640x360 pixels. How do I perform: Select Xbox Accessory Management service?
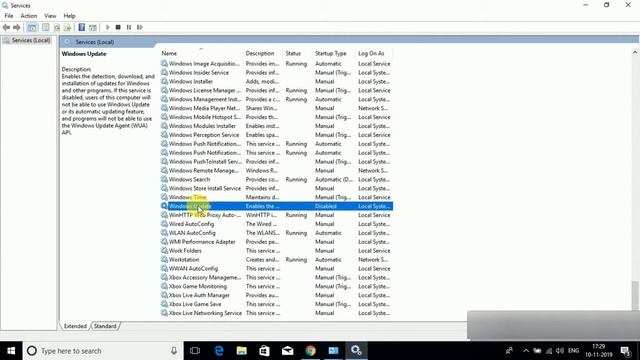click(276, 278)
